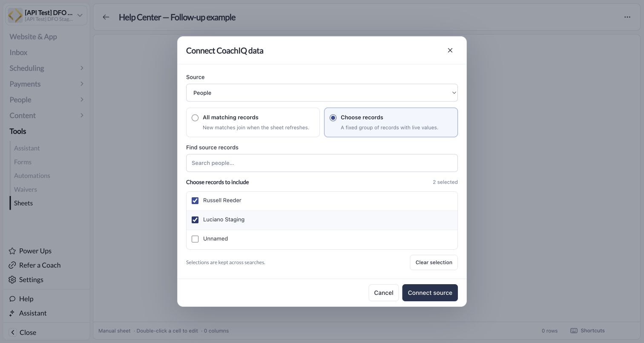Go to Forms under Tools
Screen dimensions: 644x343
click(x=23, y=162)
